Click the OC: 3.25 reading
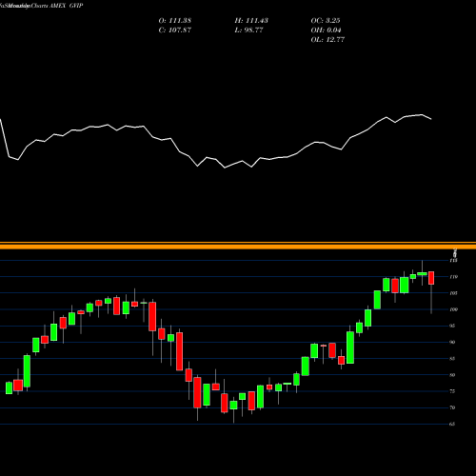Screen dimensions: 476x476 pos(326,21)
